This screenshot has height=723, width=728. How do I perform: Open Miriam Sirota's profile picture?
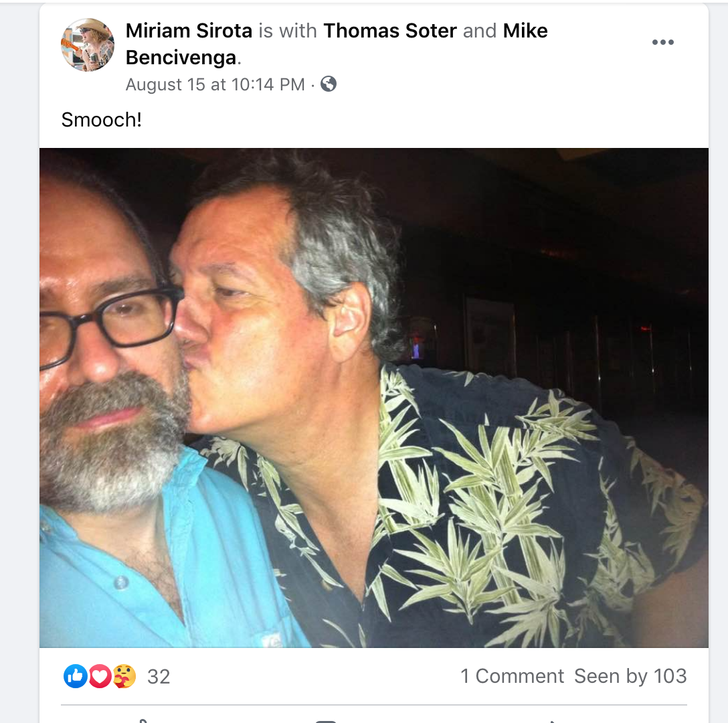pos(88,45)
